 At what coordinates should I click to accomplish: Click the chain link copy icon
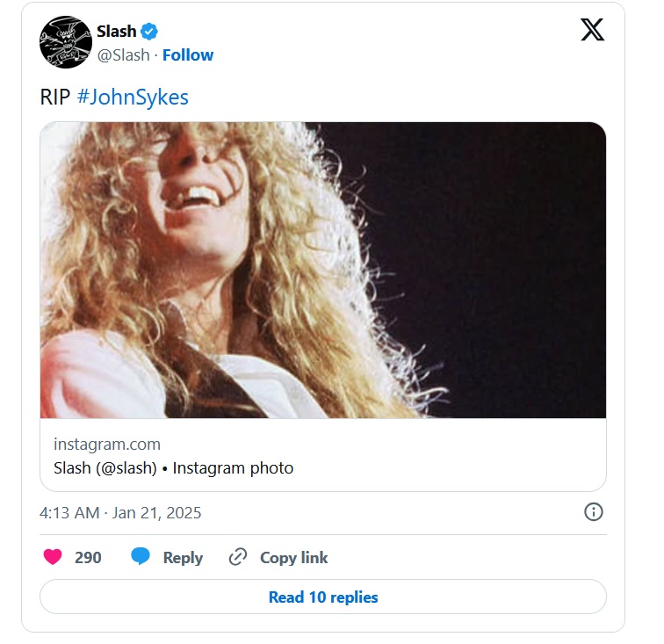[237, 557]
